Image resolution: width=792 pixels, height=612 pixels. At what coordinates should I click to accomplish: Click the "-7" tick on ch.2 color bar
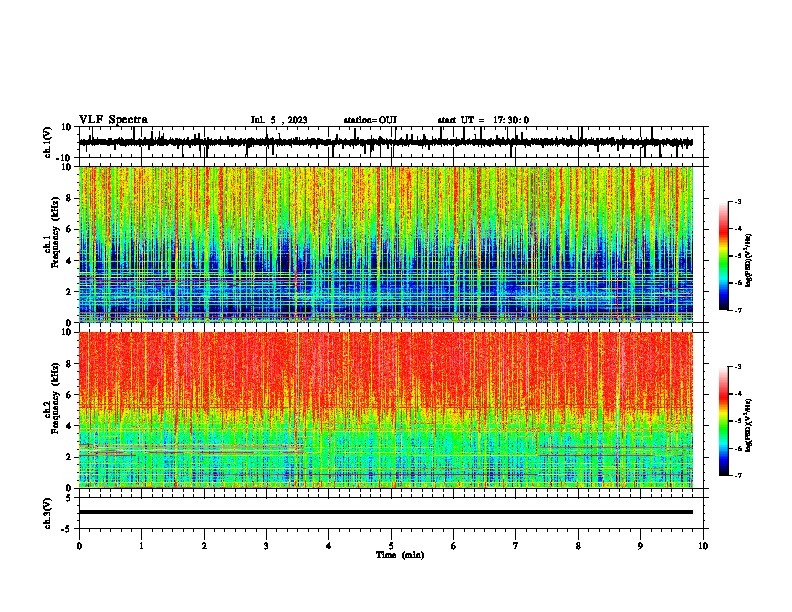coord(737,475)
